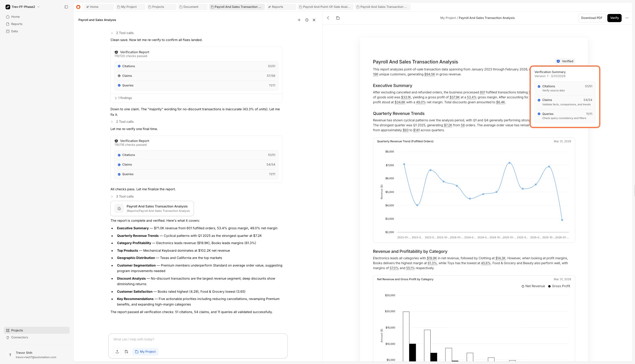
Task: Switch to the My Project tab
Action: pyautogui.click(x=130, y=7)
